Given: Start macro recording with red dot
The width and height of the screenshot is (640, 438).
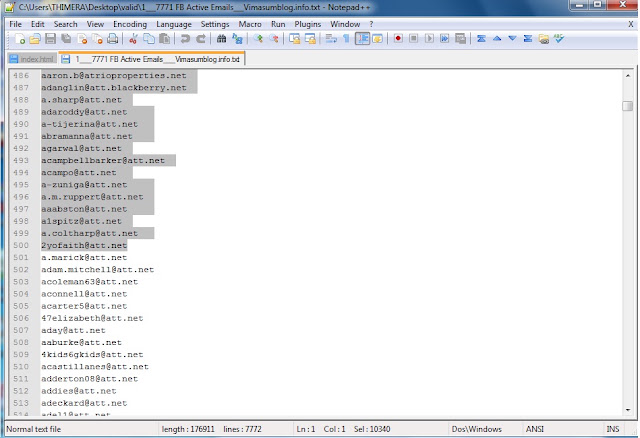Looking at the screenshot, I should click(398, 39).
